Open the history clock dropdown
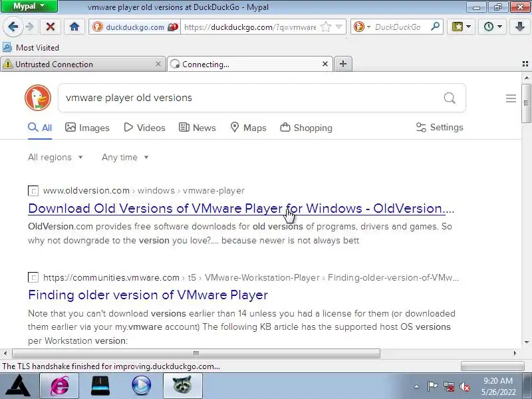The height and width of the screenshot is (399, 532). [492, 27]
